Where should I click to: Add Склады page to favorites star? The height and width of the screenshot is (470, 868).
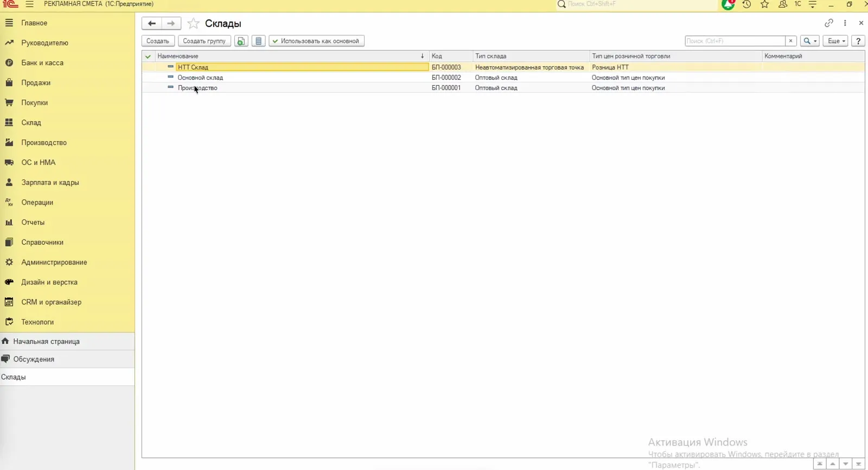coord(193,23)
